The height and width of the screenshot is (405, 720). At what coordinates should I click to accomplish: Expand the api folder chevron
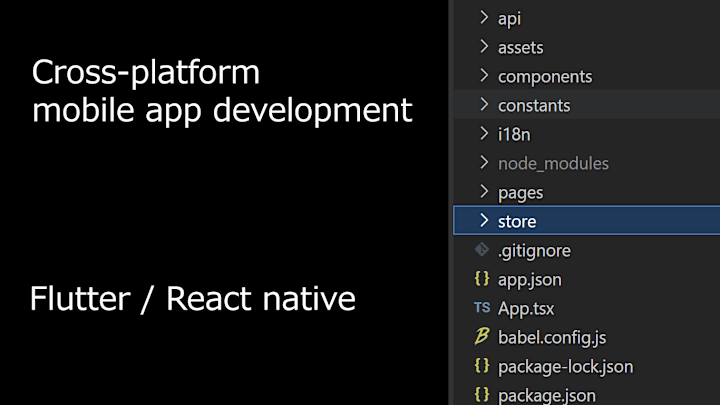tap(484, 17)
